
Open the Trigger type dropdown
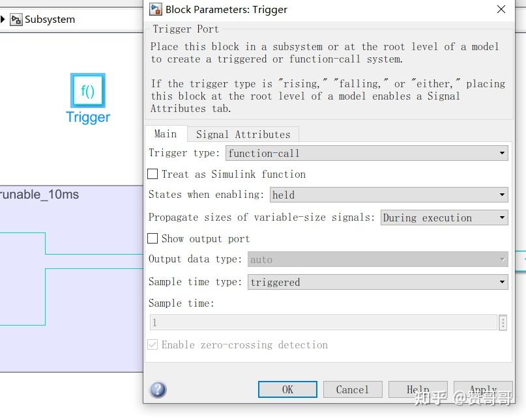point(366,153)
